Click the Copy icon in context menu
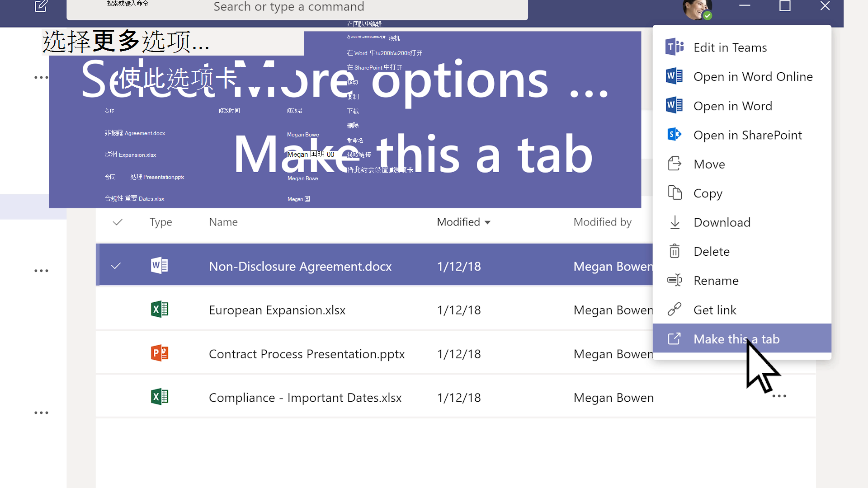 coord(674,193)
